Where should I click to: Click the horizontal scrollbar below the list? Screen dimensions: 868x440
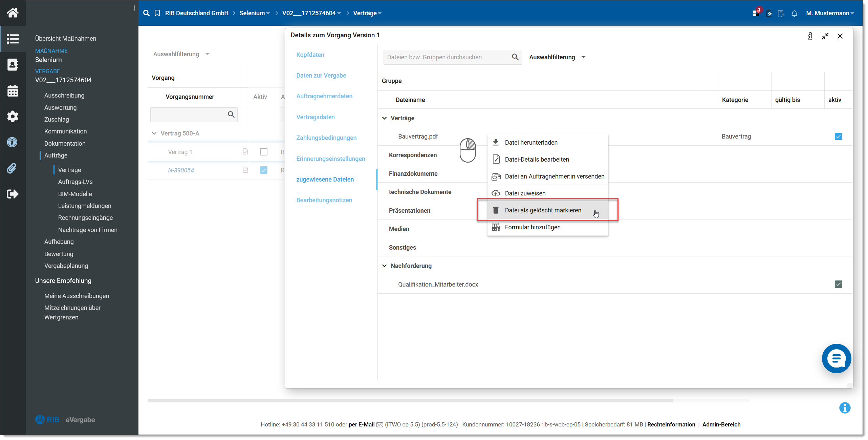[x=410, y=400]
